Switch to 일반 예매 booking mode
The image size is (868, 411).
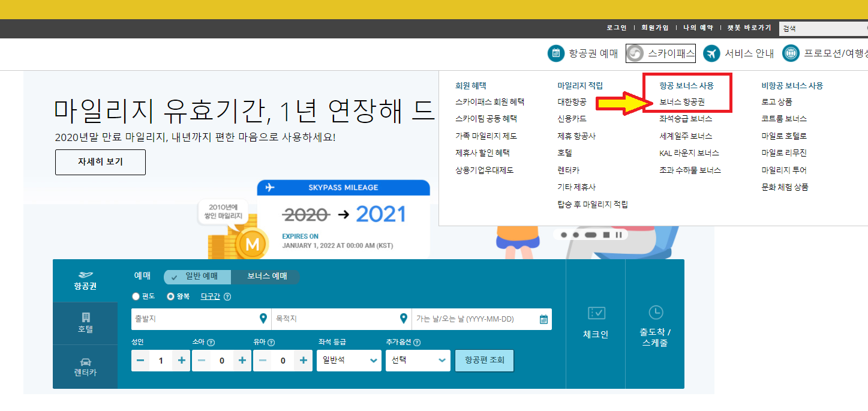(197, 277)
